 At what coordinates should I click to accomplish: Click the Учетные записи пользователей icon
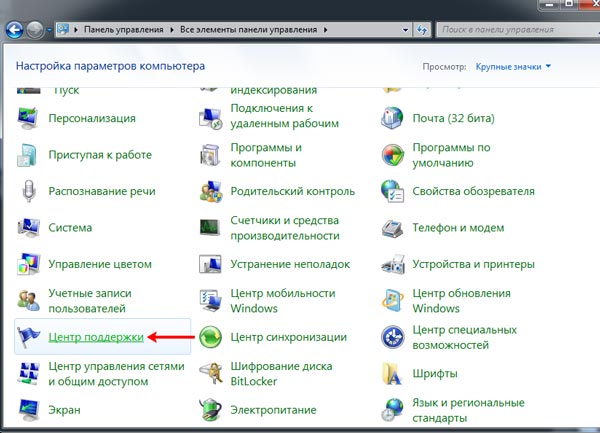[28, 301]
